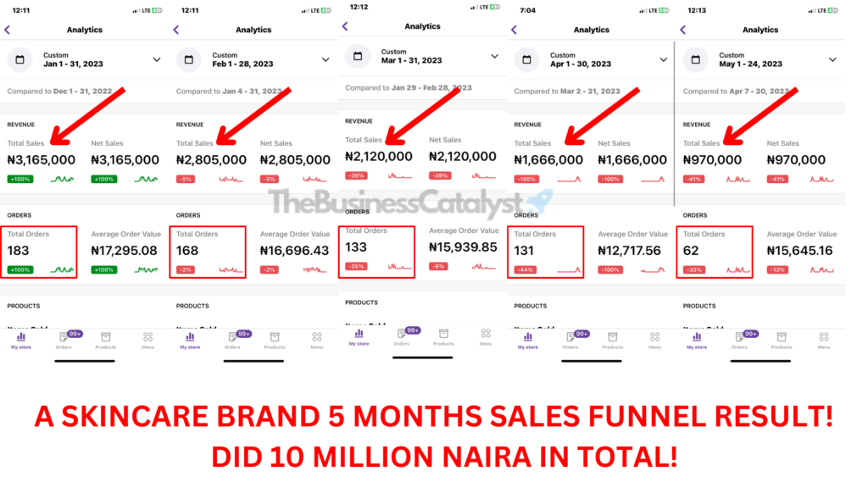Tap Average Order Value ₦15,939.85 card
This screenshot has width=868, height=488.
tap(464, 248)
